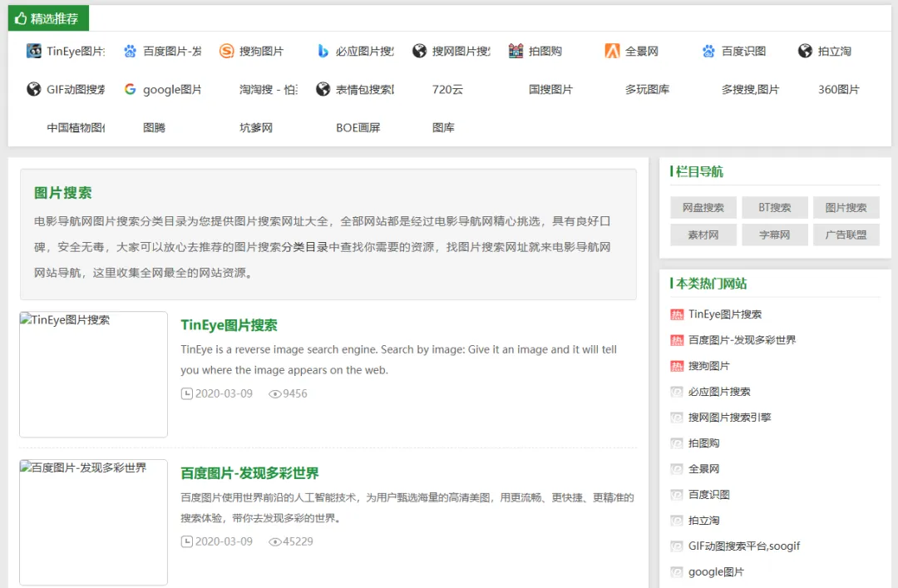Click the gray icon beside 搜网图片搜索引擎

click(677, 418)
